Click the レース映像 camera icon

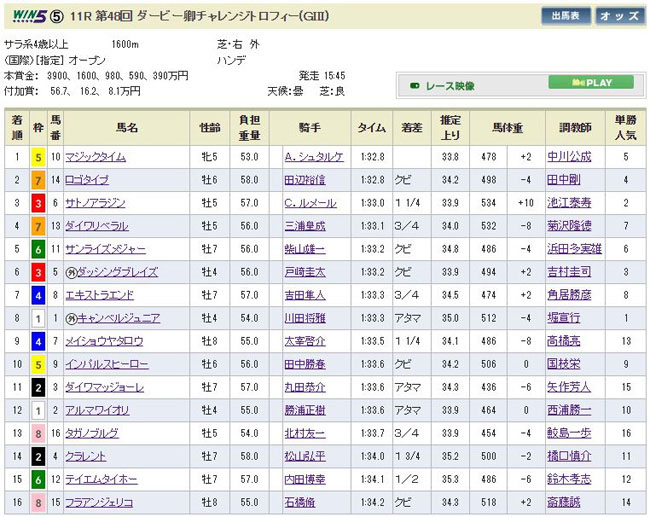[x=416, y=87]
